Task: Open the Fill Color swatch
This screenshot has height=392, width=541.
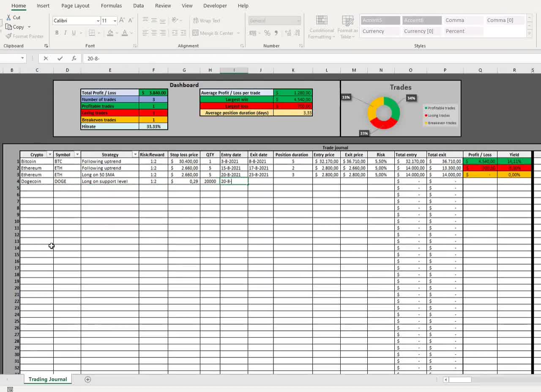Action: (109, 33)
